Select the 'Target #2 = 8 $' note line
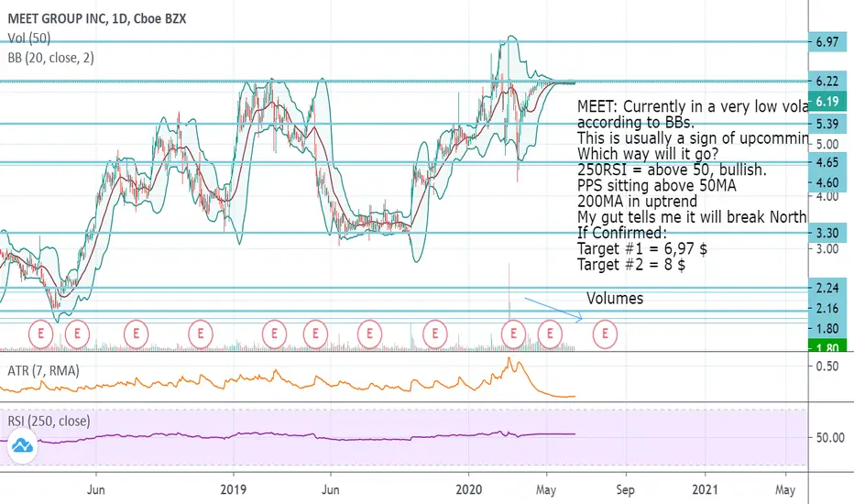854x504 pixels. point(631,265)
